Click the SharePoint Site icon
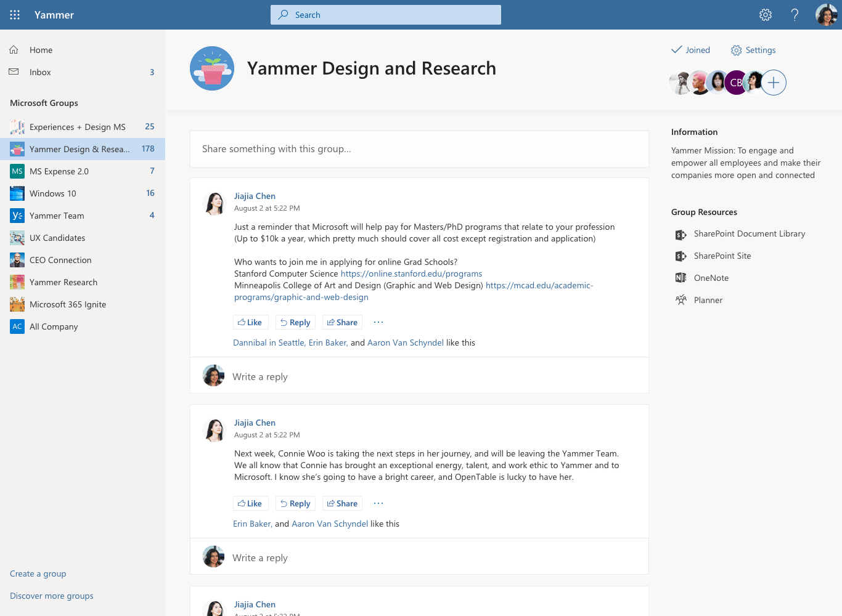 tap(681, 256)
